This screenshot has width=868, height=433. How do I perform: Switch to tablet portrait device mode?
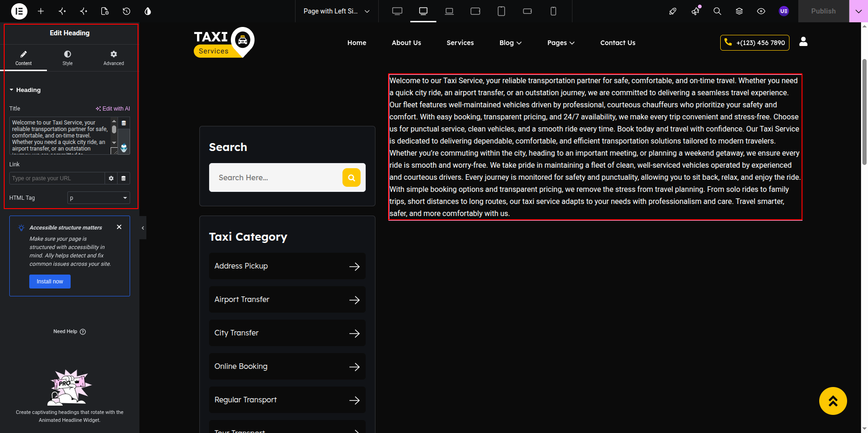point(501,11)
